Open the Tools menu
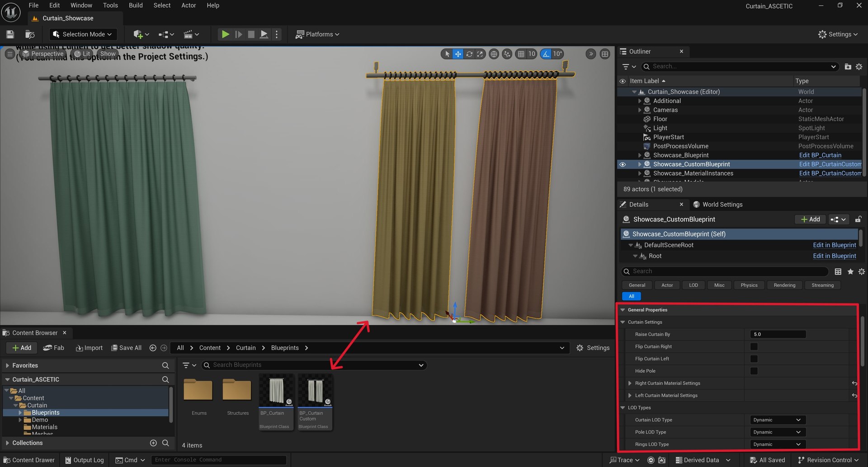Screen dimensions: 868x467 pos(110,5)
